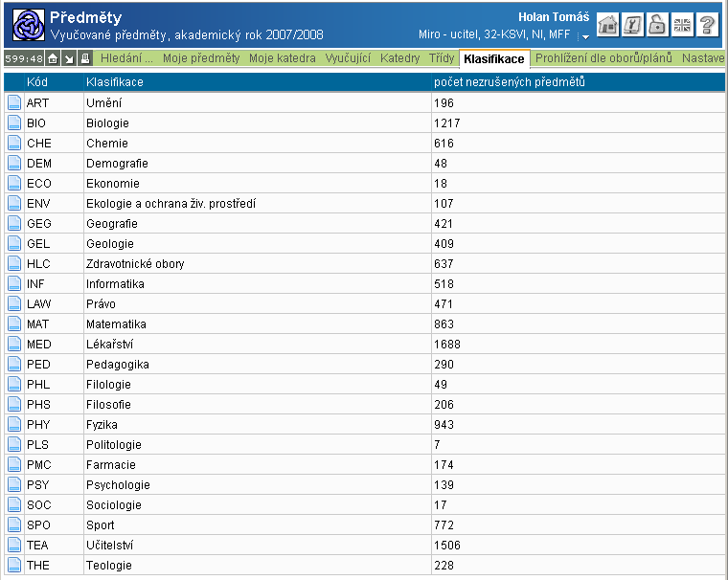Select the Prohlížení dle oborů/plánů tab
This screenshot has width=728, height=580.
(x=603, y=59)
